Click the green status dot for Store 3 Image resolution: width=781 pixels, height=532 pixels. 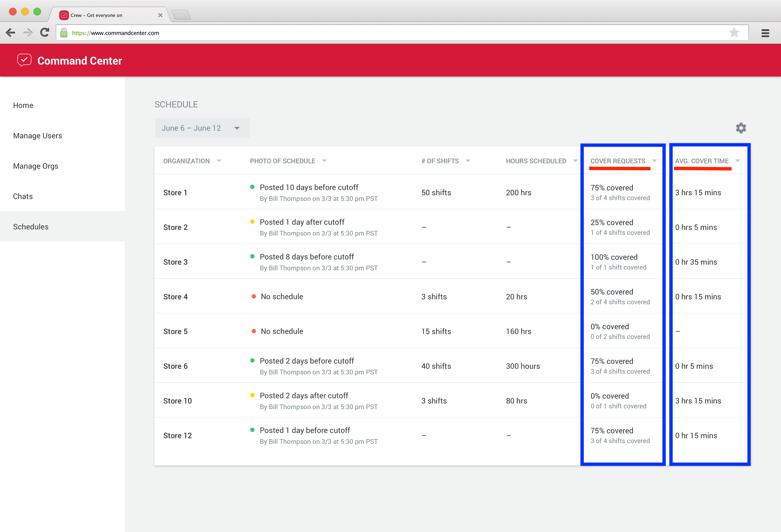coord(252,256)
